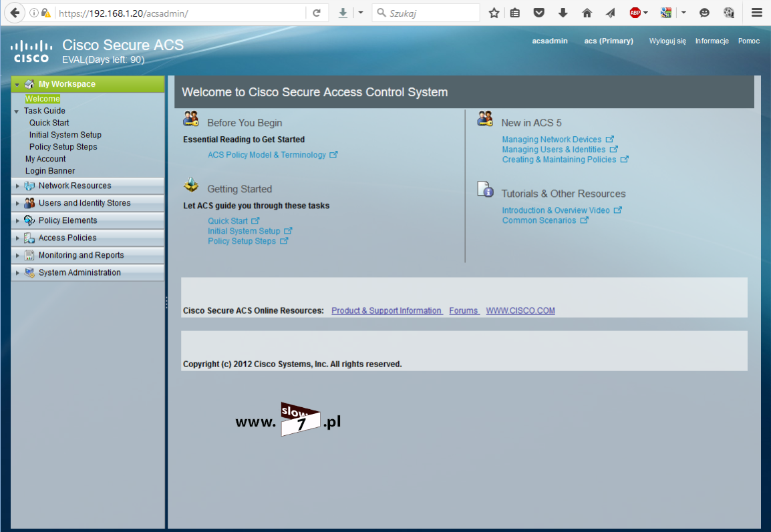Image resolution: width=771 pixels, height=532 pixels.
Task: Click the external-link icon next to Quick Start
Action: [255, 220]
